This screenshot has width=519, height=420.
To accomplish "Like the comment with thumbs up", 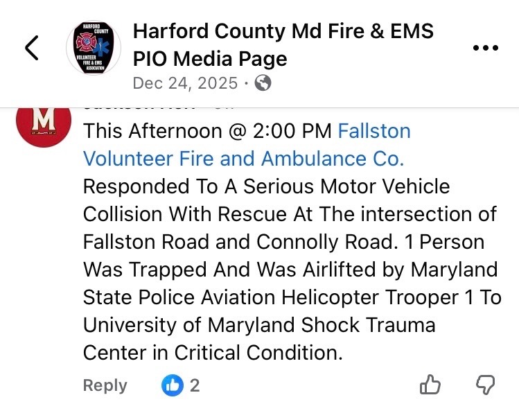I will click(x=430, y=385).
